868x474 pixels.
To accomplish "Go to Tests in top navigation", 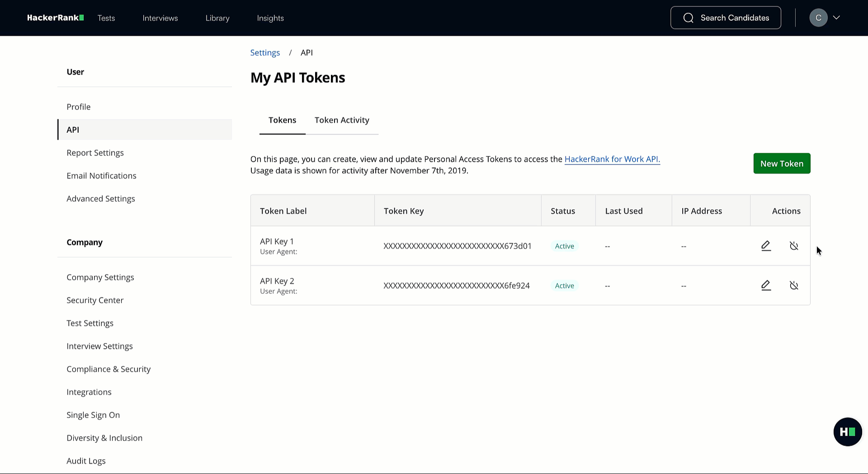I will coord(106,18).
